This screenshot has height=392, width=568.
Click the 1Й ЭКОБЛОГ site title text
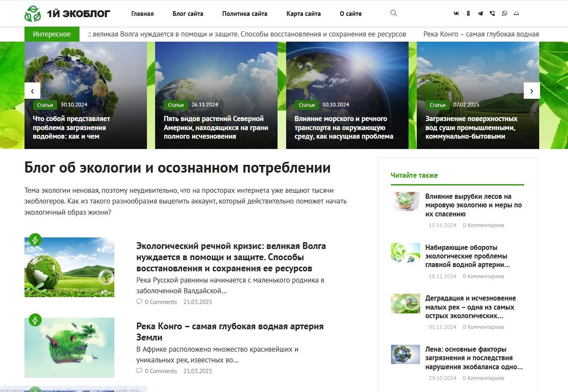click(x=79, y=14)
